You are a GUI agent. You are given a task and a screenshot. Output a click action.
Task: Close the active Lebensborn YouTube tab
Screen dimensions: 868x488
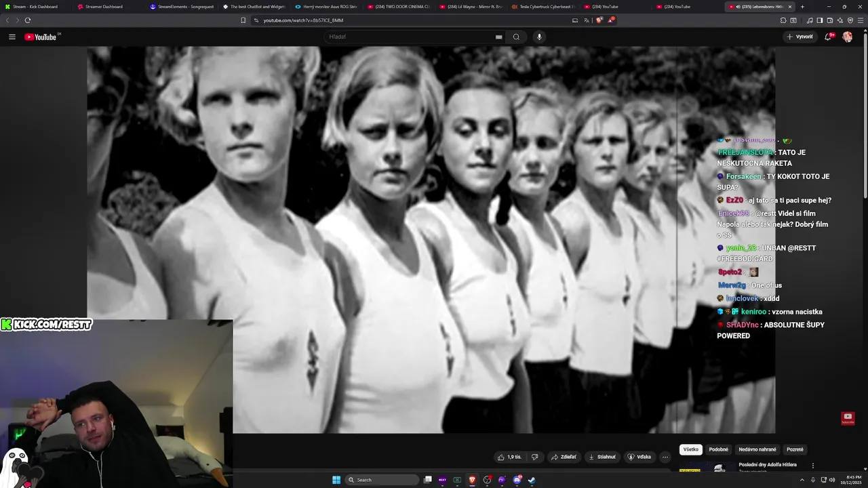(x=790, y=7)
